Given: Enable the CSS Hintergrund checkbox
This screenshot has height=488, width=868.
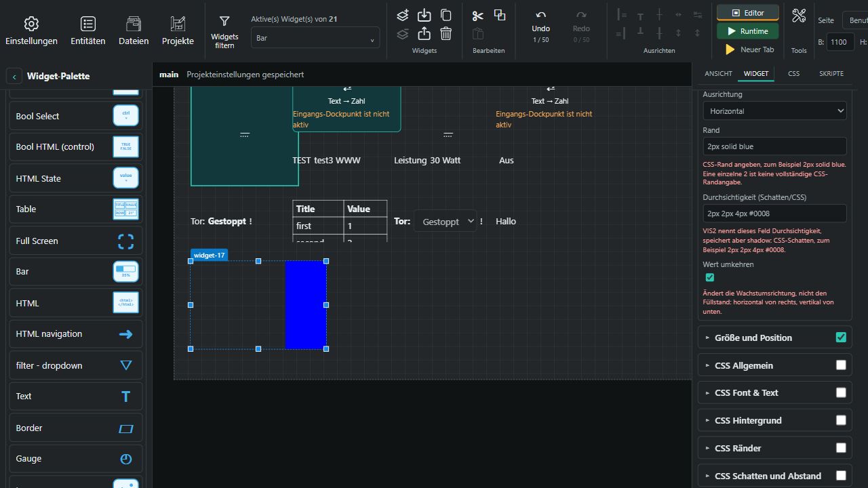Looking at the screenshot, I should pyautogui.click(x=841, y=420).
